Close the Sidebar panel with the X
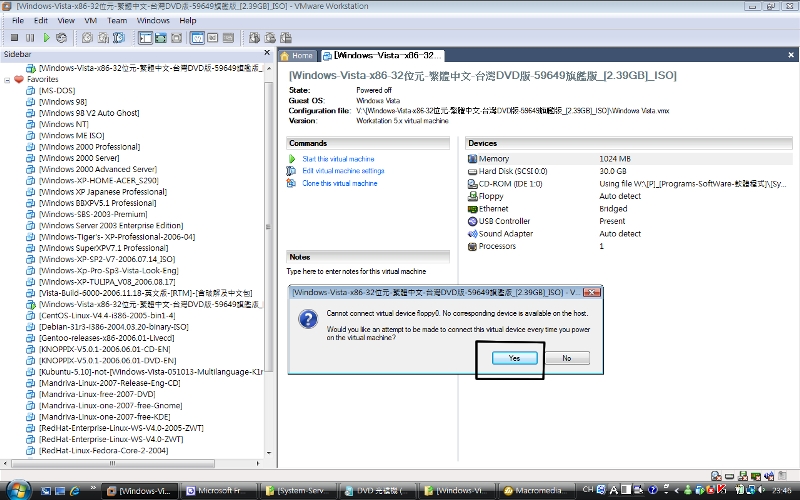 267,53
